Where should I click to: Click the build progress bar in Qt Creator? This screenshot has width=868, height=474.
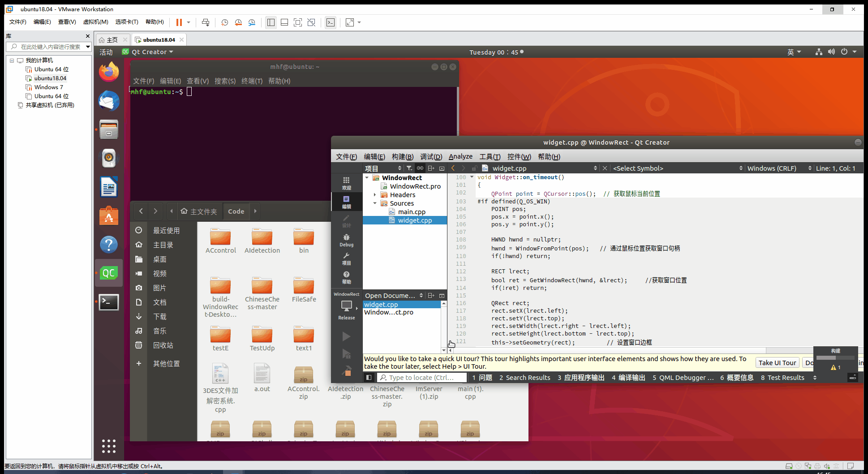click(x=835, y=358)
